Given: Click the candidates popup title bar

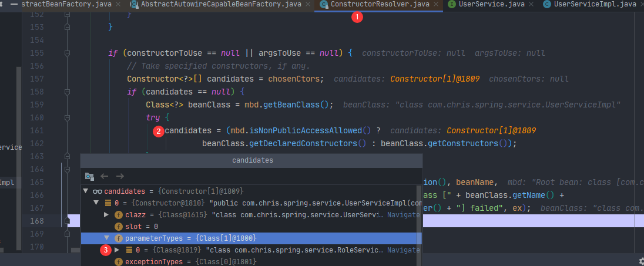Looking at the screenshot, I should 251,160.
